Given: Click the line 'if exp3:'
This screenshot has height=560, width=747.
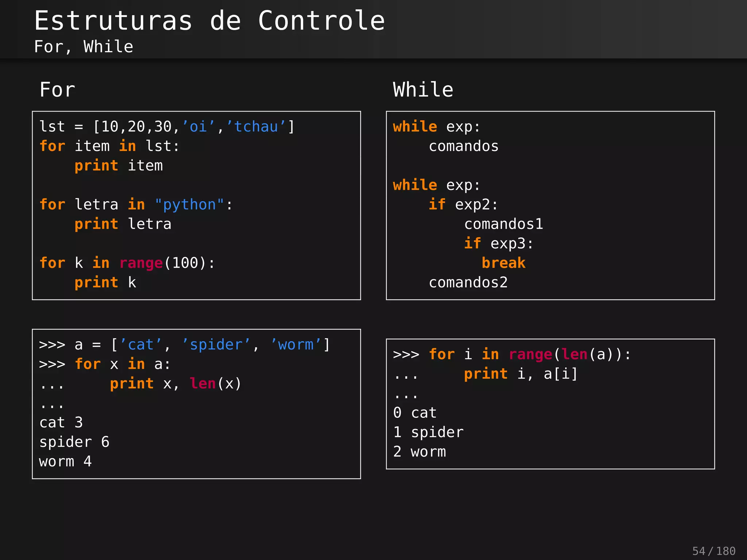Looking at the screenshot, I should click(499, 244).
